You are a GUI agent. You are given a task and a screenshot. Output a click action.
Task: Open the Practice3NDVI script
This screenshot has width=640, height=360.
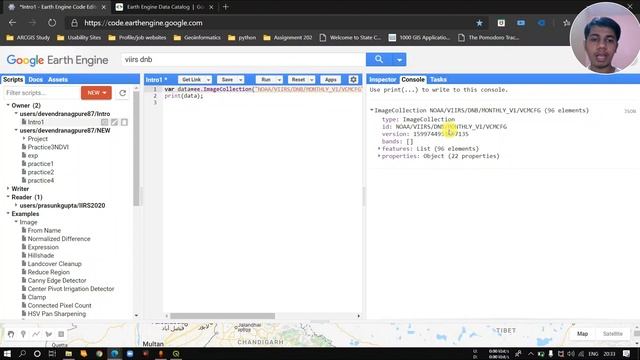coord(48,147)
